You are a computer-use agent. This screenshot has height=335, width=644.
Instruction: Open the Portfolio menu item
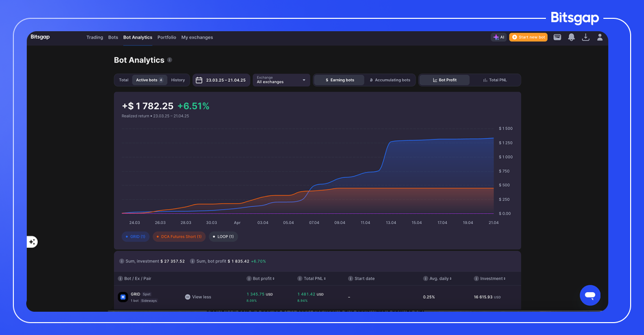167,37
